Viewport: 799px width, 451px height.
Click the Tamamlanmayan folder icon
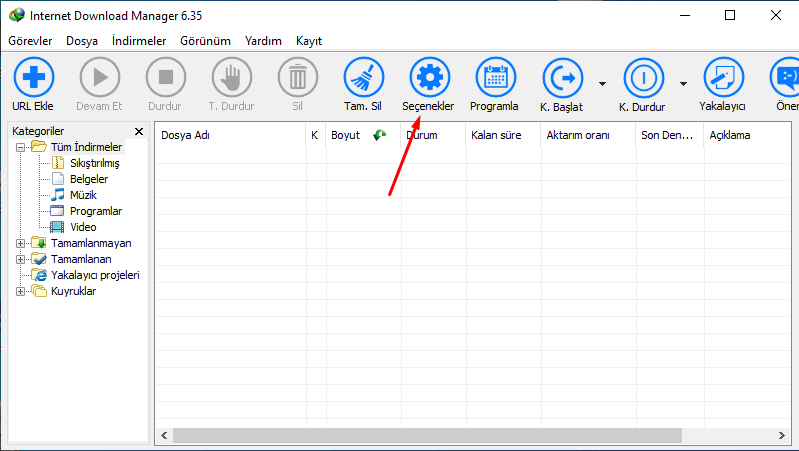click(39, 243)
